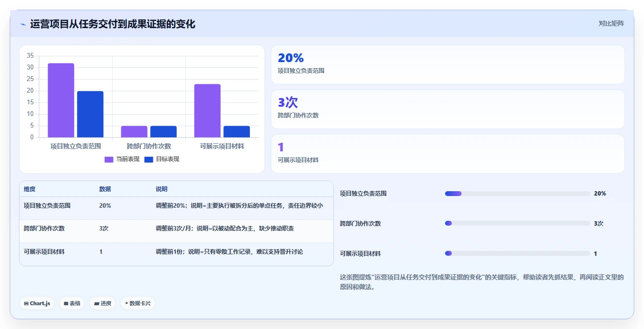
Task: Click the 3次 value beside progress bar
Action: pyautogui.click(x=598, y=224)
